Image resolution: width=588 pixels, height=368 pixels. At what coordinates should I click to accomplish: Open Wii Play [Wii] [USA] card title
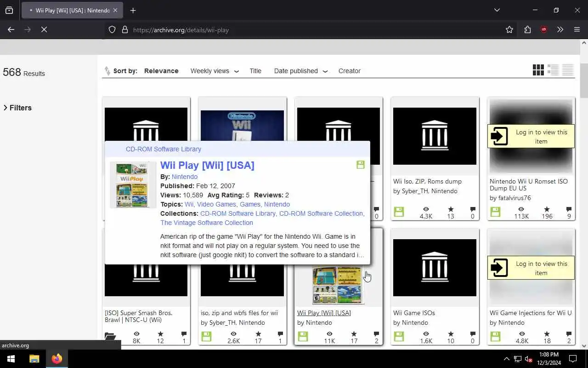[324, 313]
